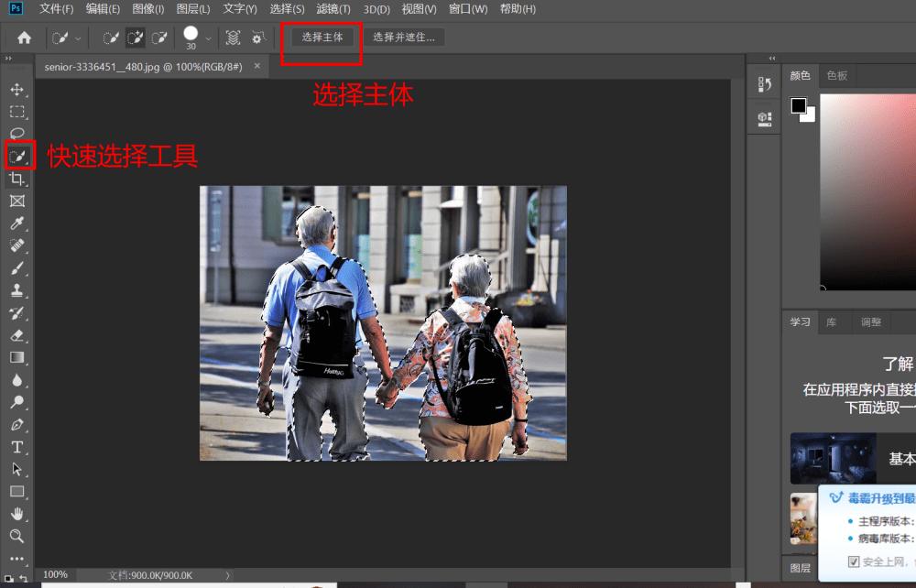Select the Brush tool
This screenshot has width=916, height=588.
pyautogui.click(x=16, y=268)
